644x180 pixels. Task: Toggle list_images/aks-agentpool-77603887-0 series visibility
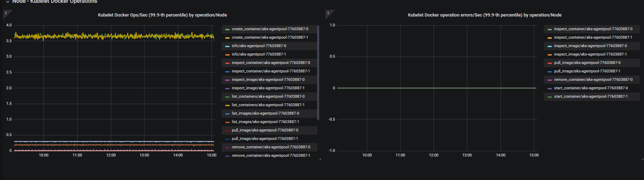265,113
